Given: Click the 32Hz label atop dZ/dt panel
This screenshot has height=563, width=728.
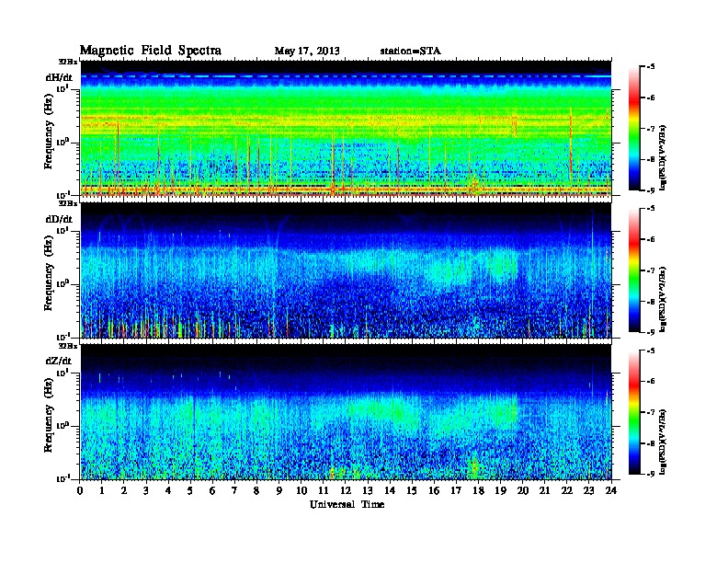Looking at the screenshot, I should pos(68,346).
